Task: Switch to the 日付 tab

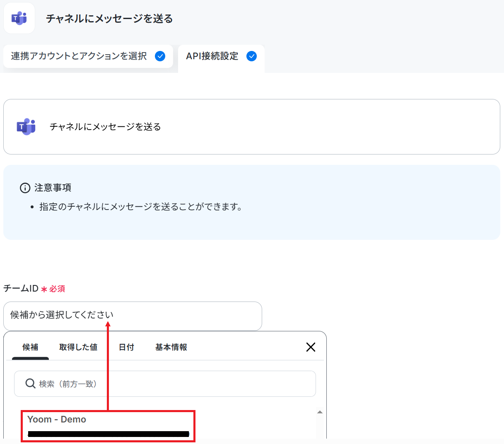Action: 126,347
